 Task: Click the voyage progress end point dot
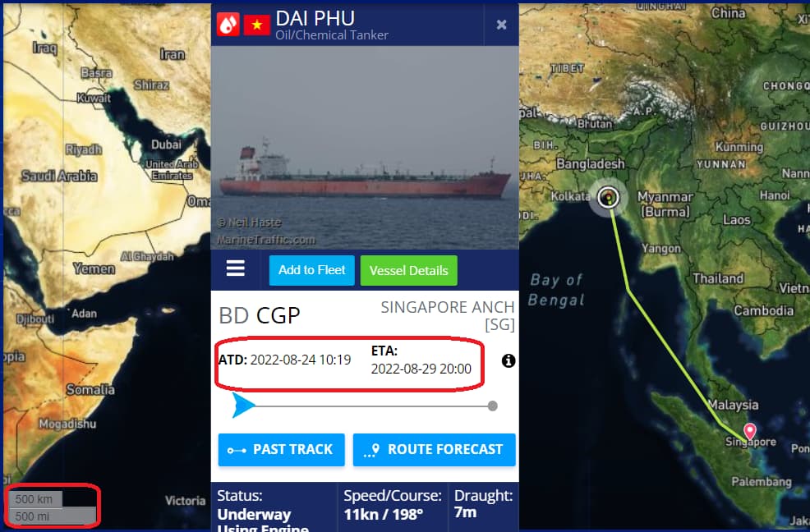(492, 406)
